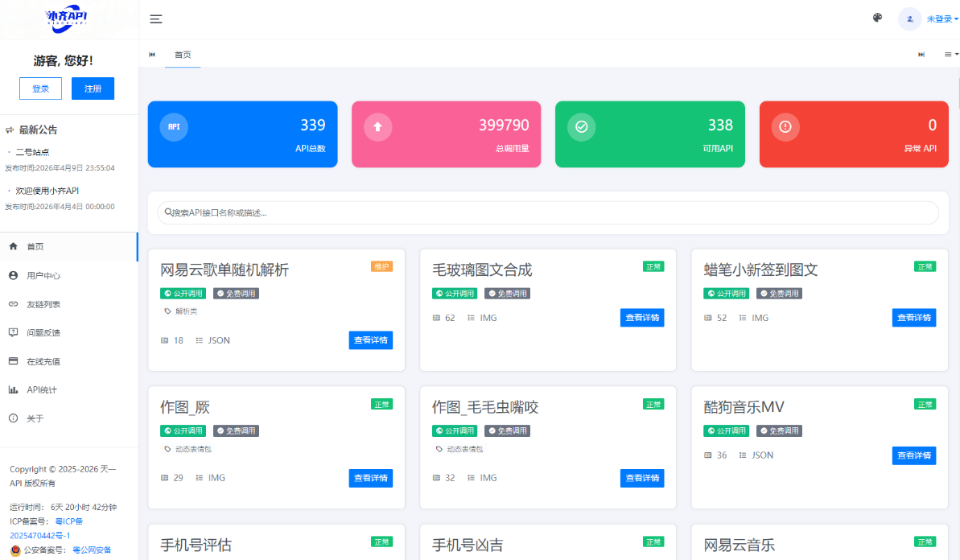Open the 未登录 account dropdown

(x=942, y=19)
